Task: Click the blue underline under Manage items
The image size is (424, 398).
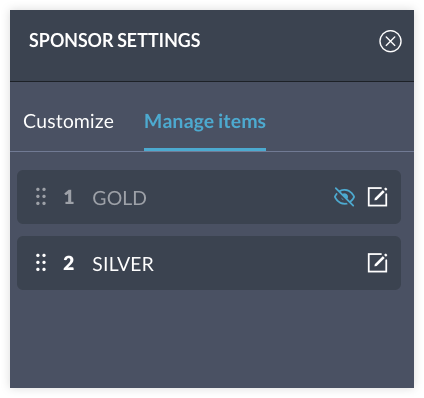Action: pos(205,150)
